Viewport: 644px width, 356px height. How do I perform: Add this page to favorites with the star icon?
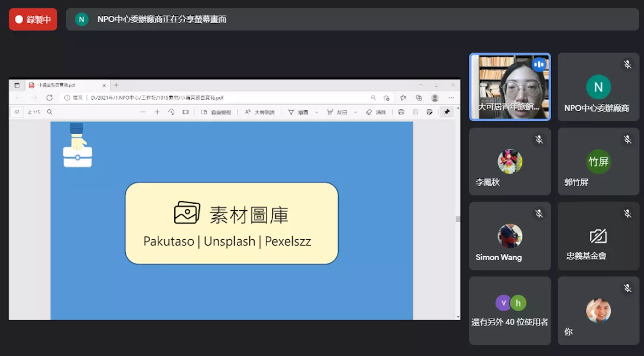[x=386, y=98]
